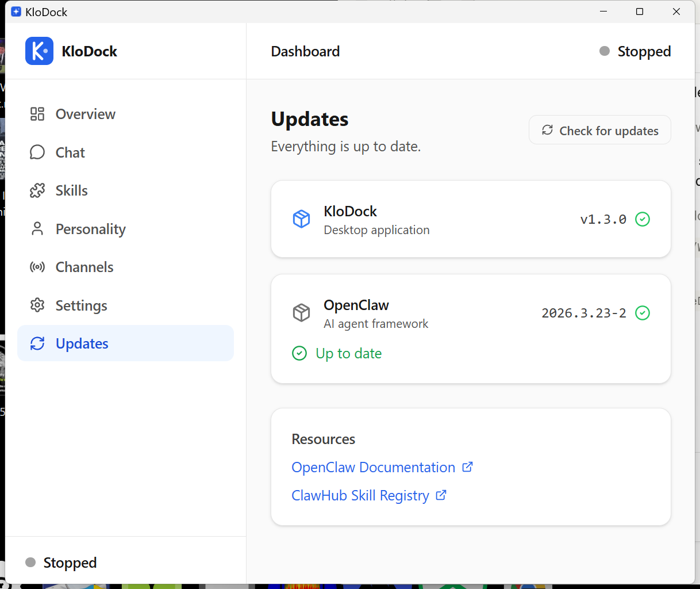This screenshot has width=700, height=589.
Task: Click the KloDock package box icon
Action: coord(301,219)
